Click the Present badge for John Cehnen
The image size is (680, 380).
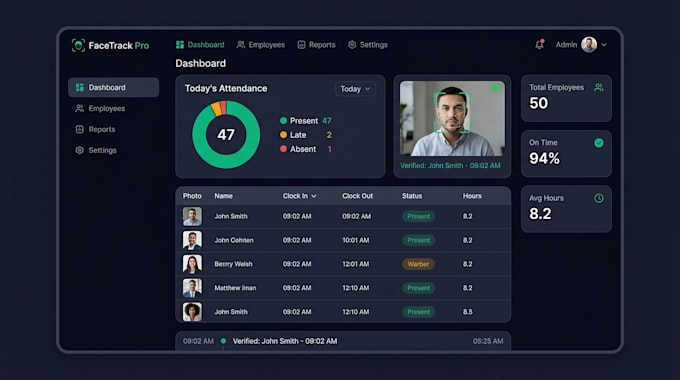point(418,240)
